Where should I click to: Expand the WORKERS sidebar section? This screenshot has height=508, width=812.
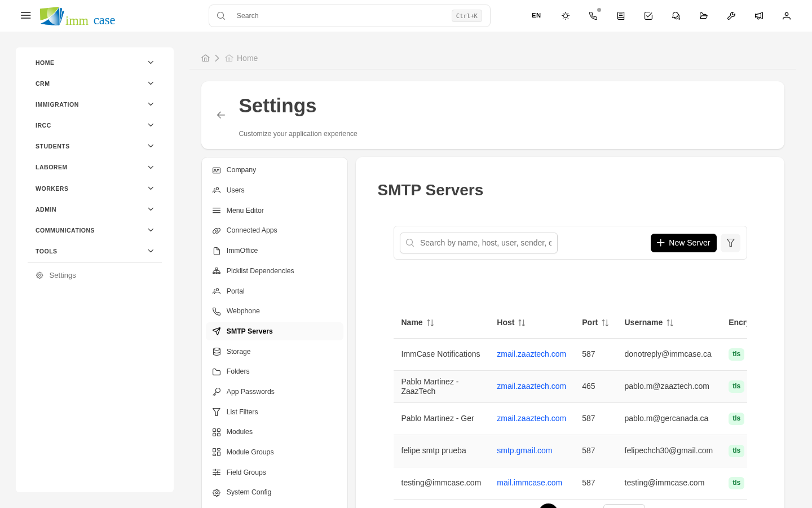(x=95, y=189)
